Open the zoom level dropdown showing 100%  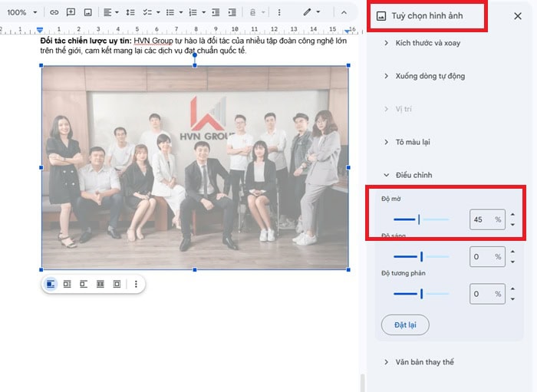click(x=22, y=13)
